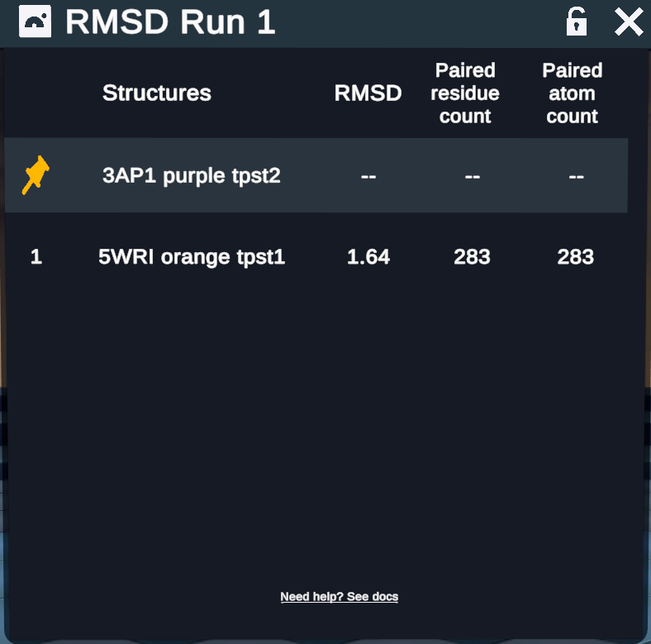Close the RMSD Run 1 panel

pyautogui.click(x=629, y=22)
